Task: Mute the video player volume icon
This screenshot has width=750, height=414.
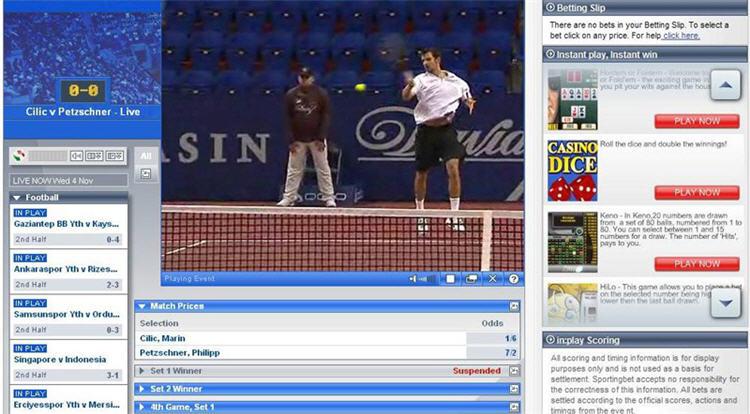Action: point(412,279)
